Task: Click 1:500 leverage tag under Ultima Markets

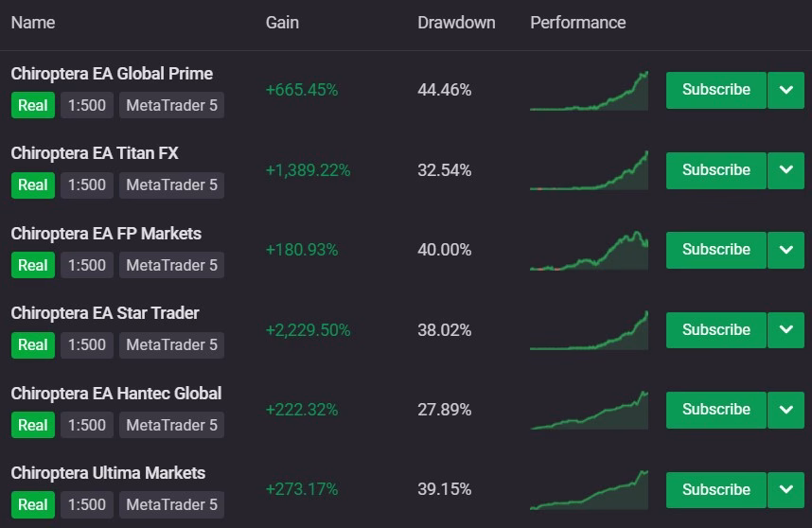Action: [x=87, y=504]
